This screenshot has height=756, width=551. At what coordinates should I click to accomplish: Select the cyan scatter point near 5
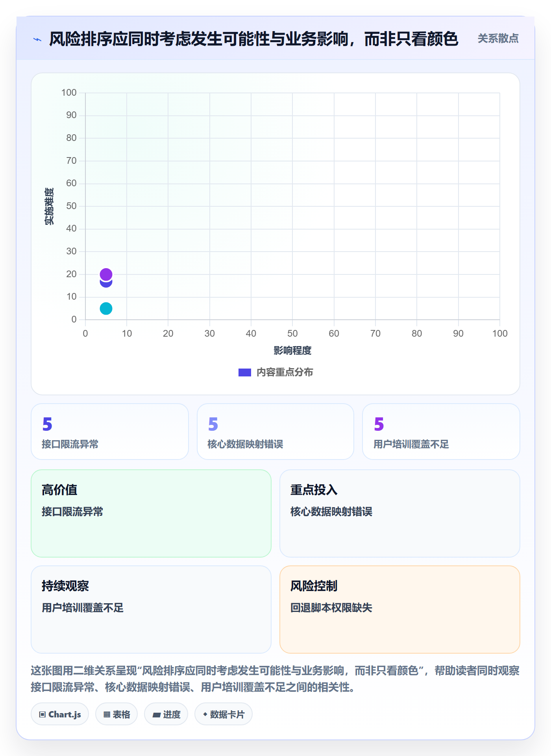click(x=106, y=308)
